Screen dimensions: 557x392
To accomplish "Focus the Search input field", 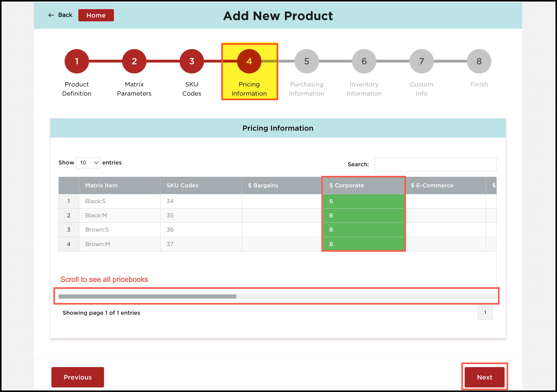I will (435, 164).
